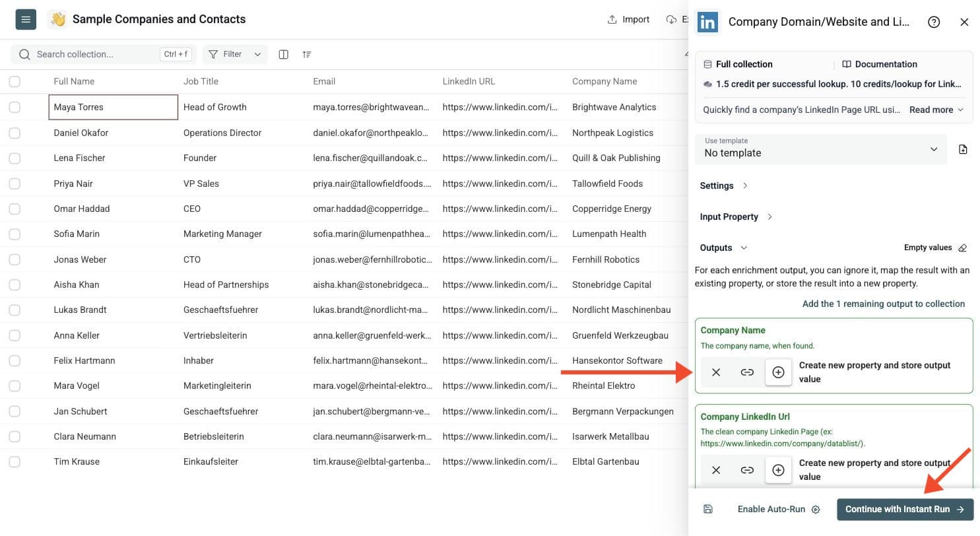980x536 pixels.
Task: Click the Search collection input field
Action: [102, 54]
